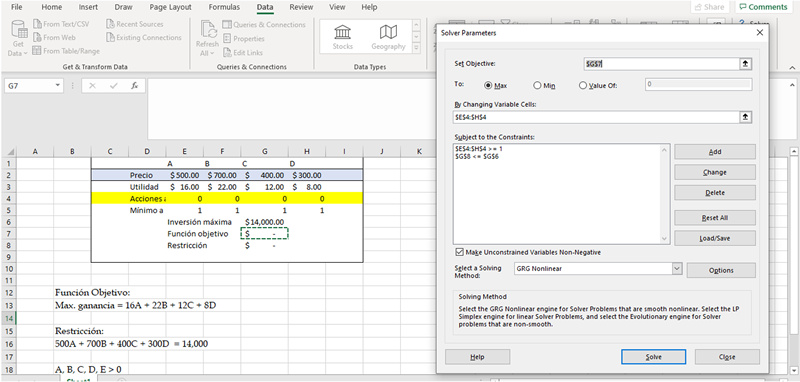Click the Options button in Solver
This screenshot has height=382, width=800.
721,270
